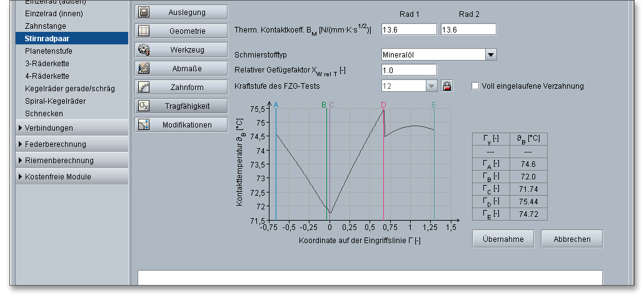The height and width of the screenshot is (295, 644).
Task: Click the Rad 1 thermal contact coefficient field
Action: [x=409, y=29]
